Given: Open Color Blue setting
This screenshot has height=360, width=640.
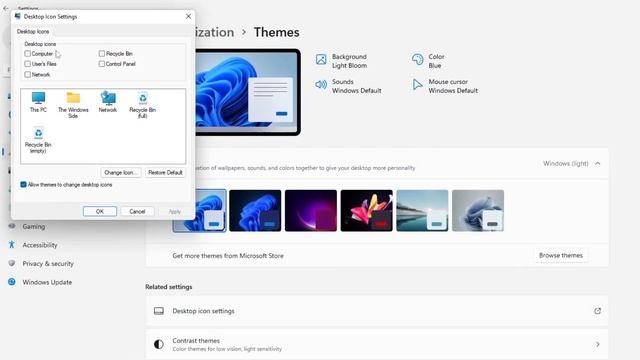Looking at the screenshot, I should 429,61.
